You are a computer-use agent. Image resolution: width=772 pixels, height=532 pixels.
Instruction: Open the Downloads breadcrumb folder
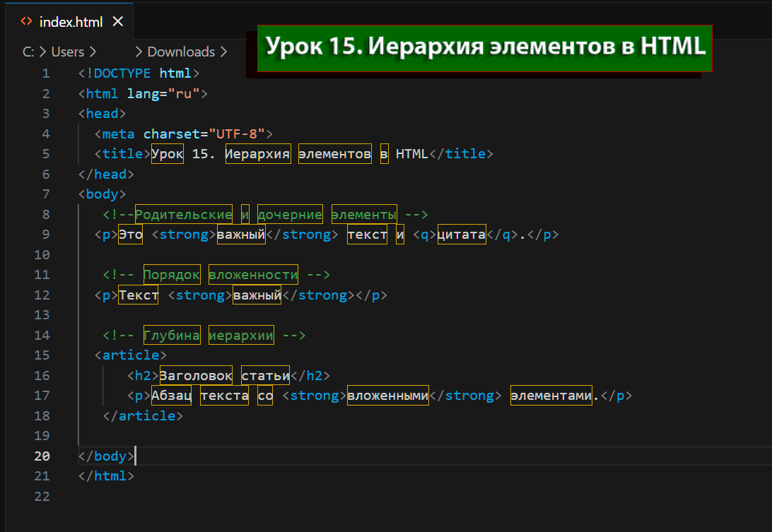(x=181, y=52)
